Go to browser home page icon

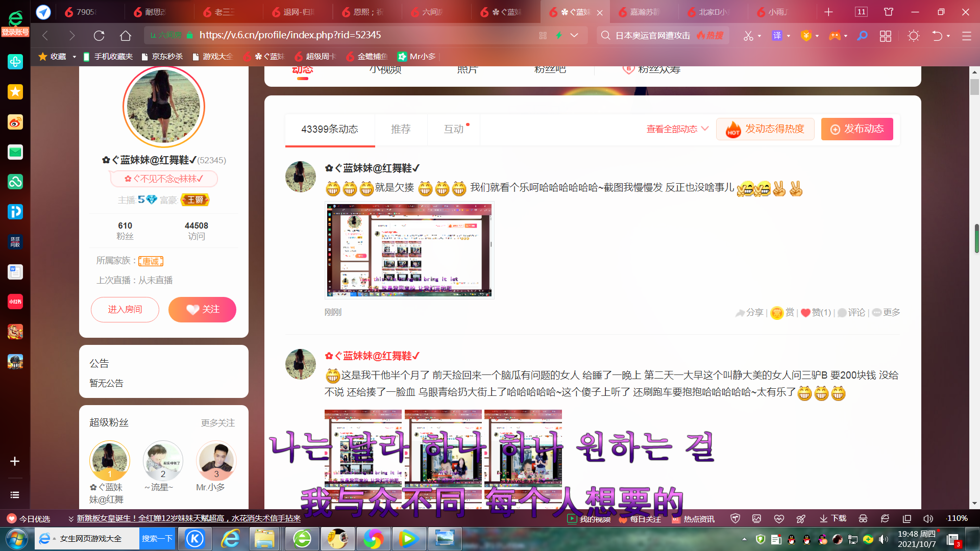[126, 36]
